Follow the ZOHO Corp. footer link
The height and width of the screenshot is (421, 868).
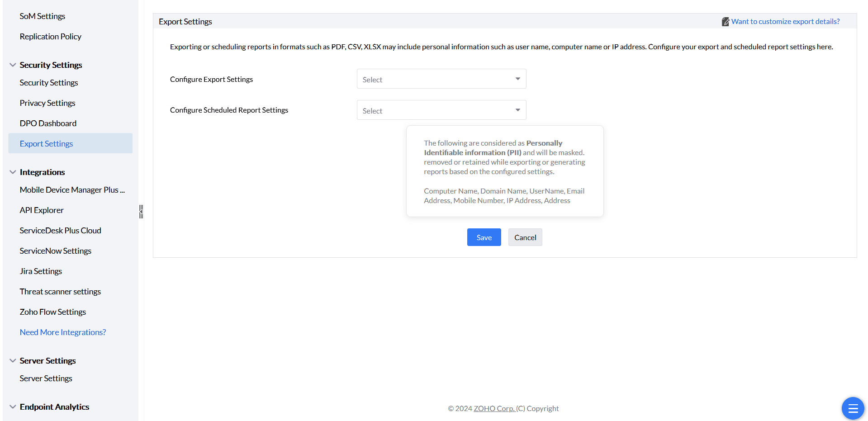(494, 409)
